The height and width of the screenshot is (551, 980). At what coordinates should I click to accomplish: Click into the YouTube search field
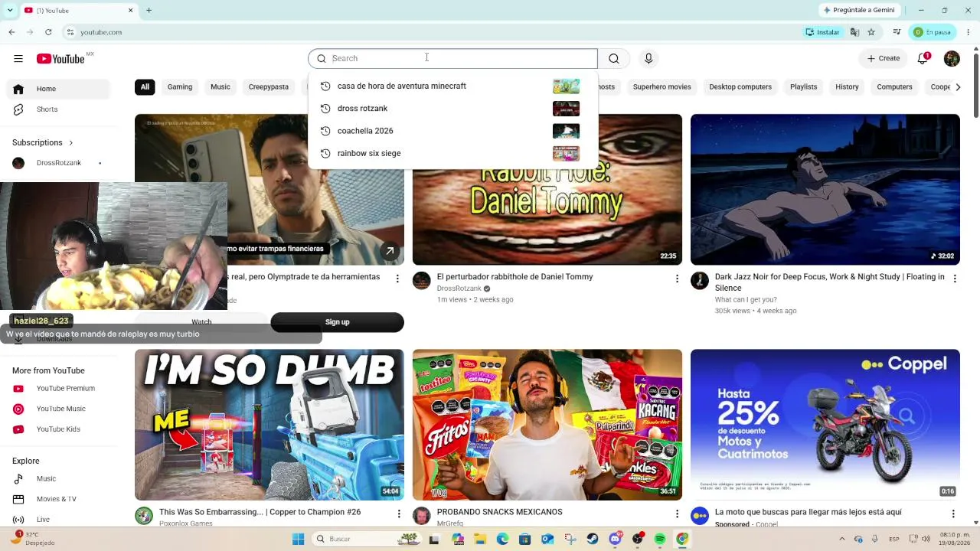pyautogui.click(x=452, y=59)
